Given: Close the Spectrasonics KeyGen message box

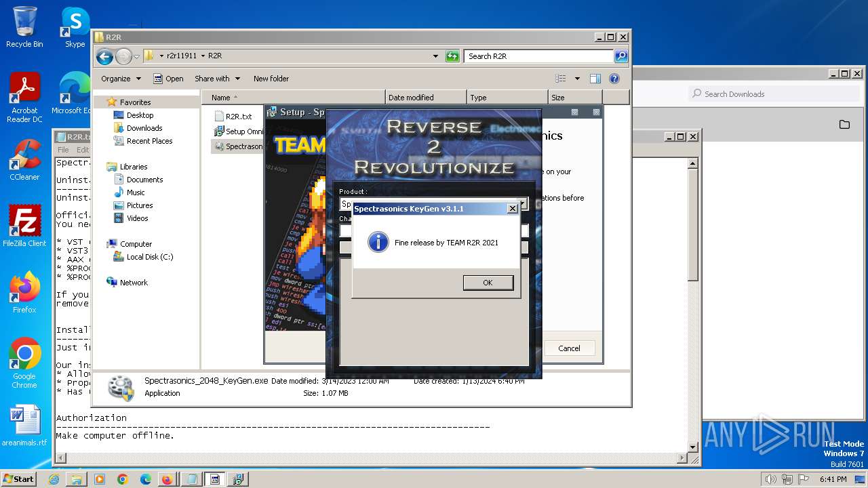Looking at the screenshot, I should click(513, 209).
